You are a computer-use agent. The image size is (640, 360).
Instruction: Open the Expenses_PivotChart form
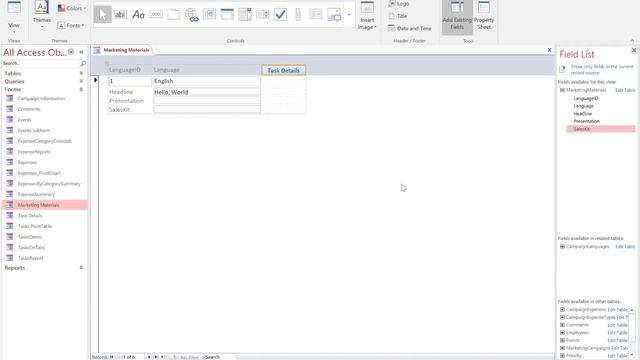point(39,173)
